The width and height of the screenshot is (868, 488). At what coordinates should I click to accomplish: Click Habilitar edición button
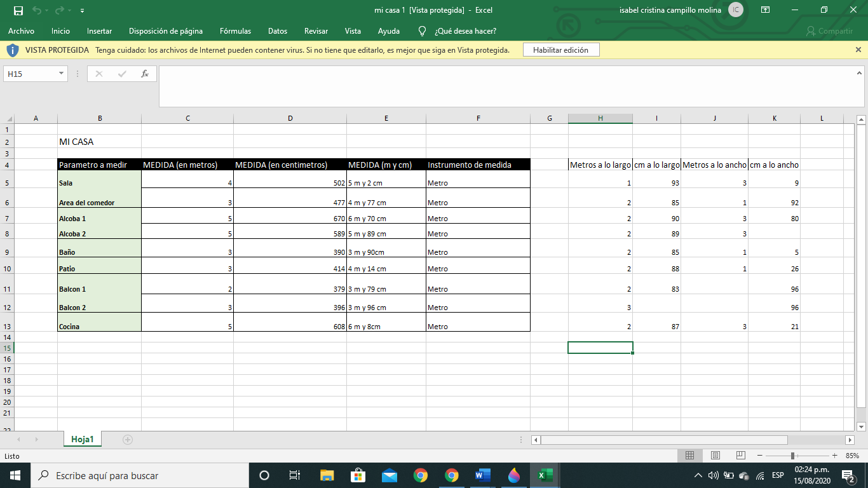(560, 50)
